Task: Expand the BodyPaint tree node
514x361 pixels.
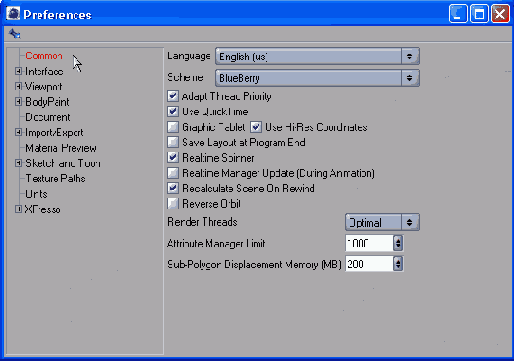Action: (x=18, y=102)
